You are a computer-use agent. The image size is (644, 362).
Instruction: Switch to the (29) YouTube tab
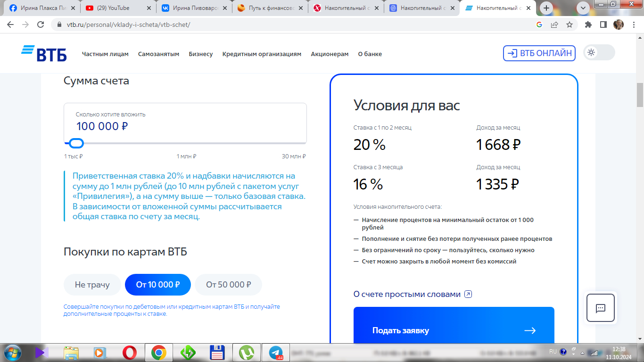(x=117, y=8)
